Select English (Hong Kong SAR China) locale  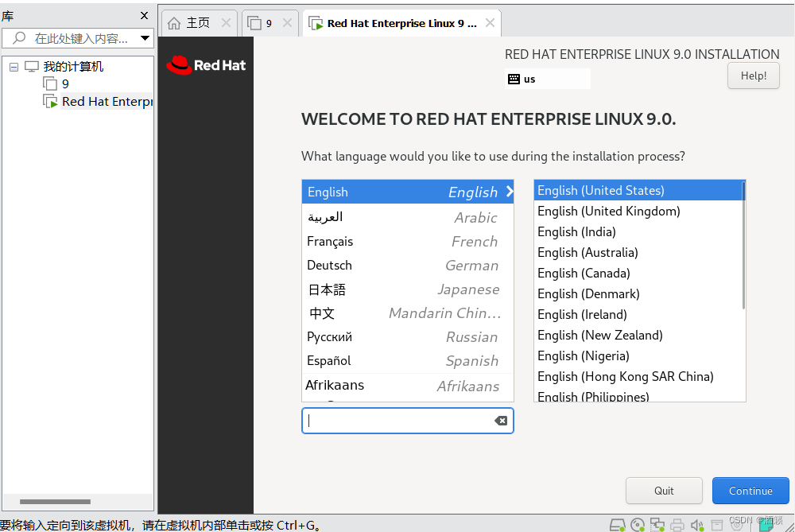pos(638,376)
